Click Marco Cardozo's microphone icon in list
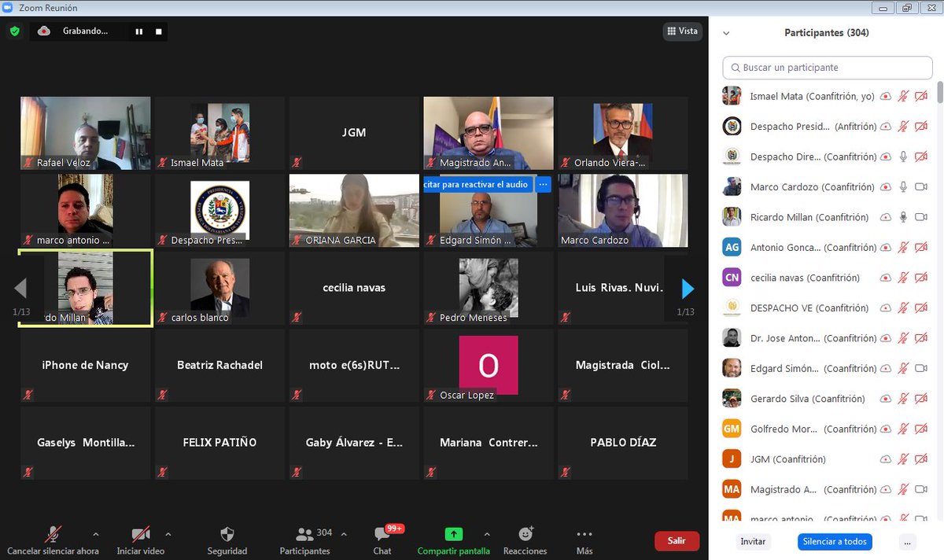 click(x=903, y=187)
